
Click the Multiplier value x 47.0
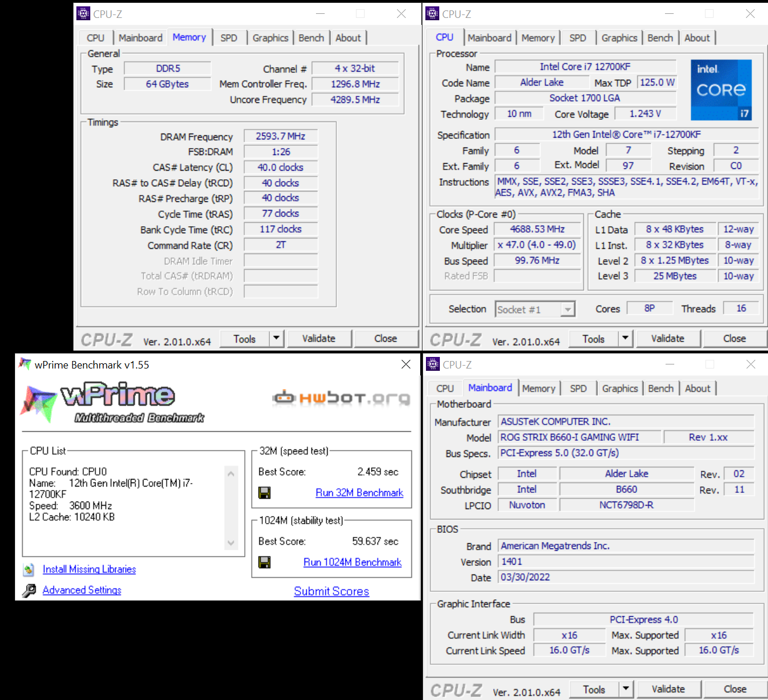(537, 245)
